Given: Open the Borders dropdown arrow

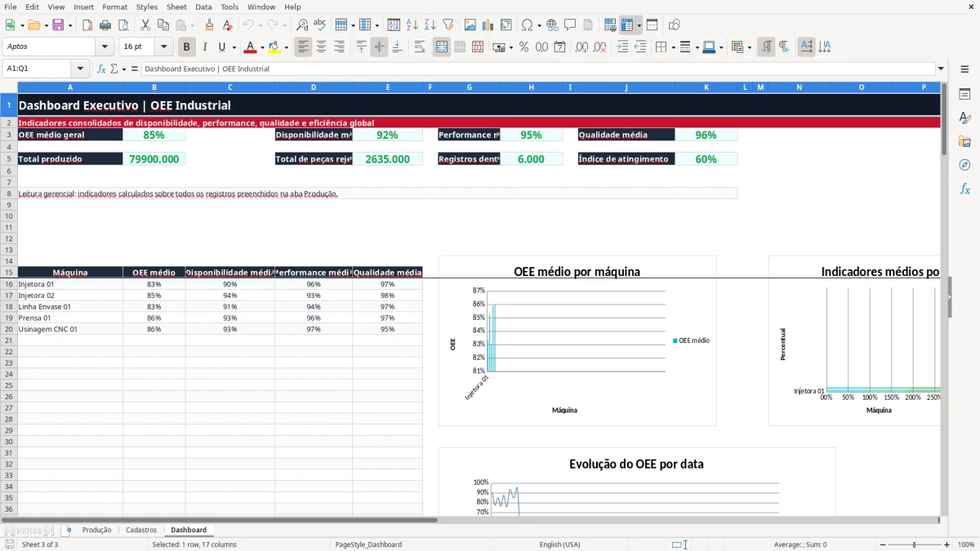Looking at the screenshot, I should click(x=672, y=47).
